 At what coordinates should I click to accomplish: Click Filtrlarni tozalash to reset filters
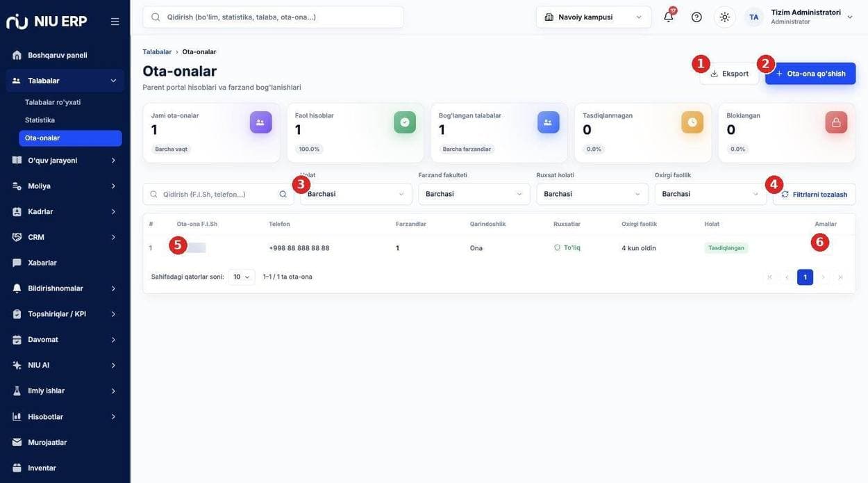coord(815,195)
